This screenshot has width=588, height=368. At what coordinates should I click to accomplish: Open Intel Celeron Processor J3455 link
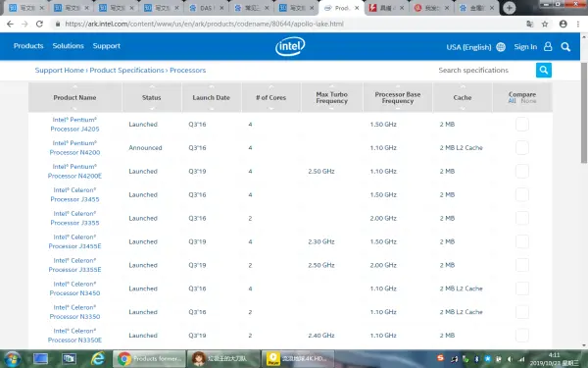[x=74, y=195]
